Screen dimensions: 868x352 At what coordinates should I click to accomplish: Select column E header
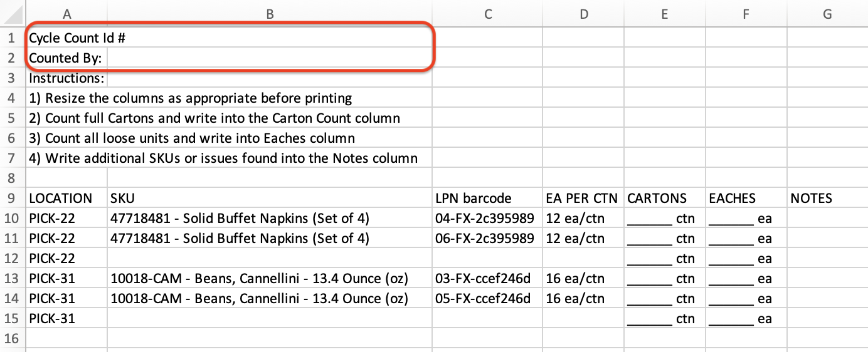(665, 14)
